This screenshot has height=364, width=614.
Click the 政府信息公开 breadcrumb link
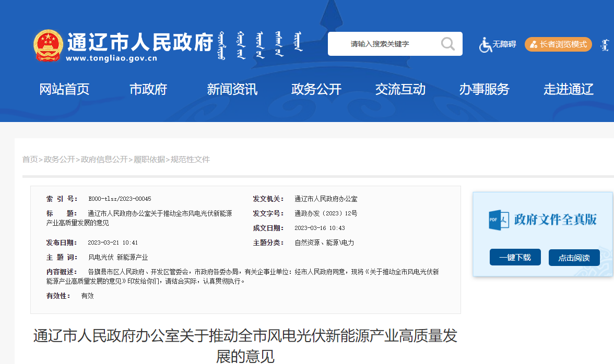point(104,160)
